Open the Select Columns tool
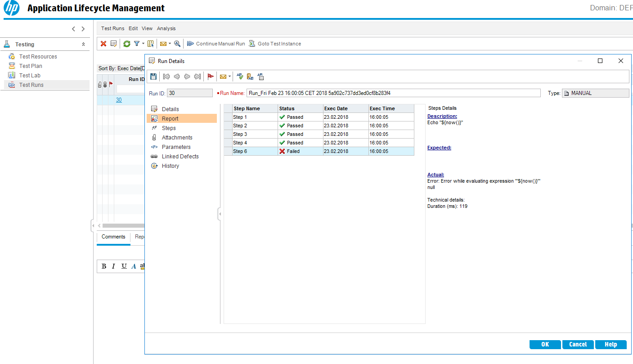This screenshot has height=364, width=633. click(150, 44)
